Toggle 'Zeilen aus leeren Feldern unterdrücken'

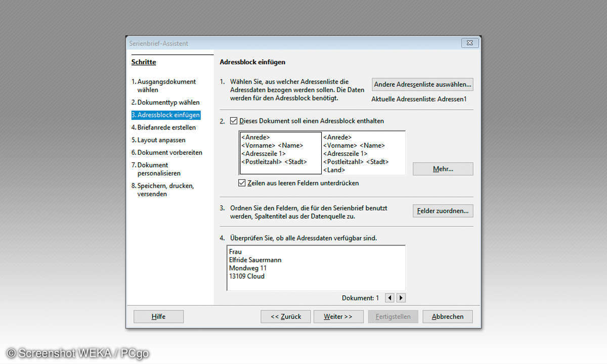[x=242, y=183]
